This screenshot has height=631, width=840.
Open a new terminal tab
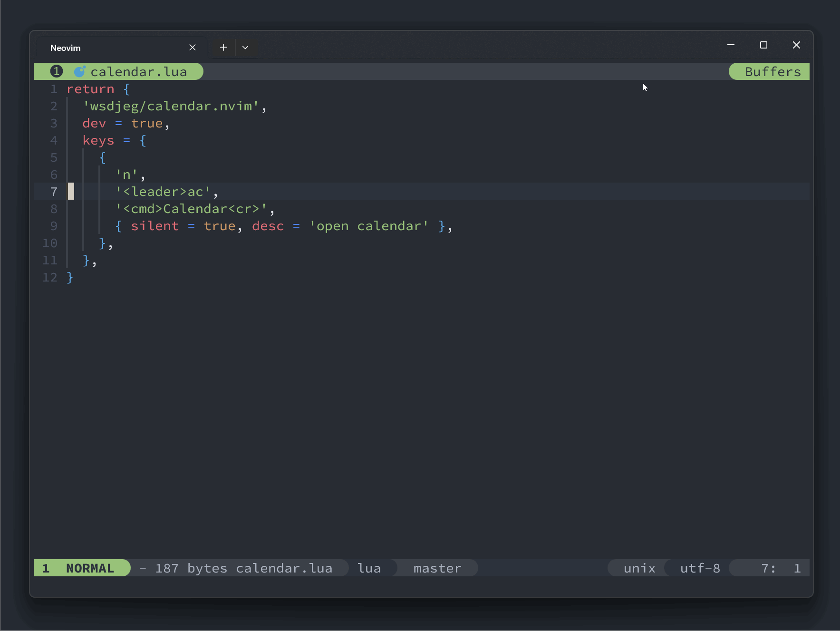point(223,48)
